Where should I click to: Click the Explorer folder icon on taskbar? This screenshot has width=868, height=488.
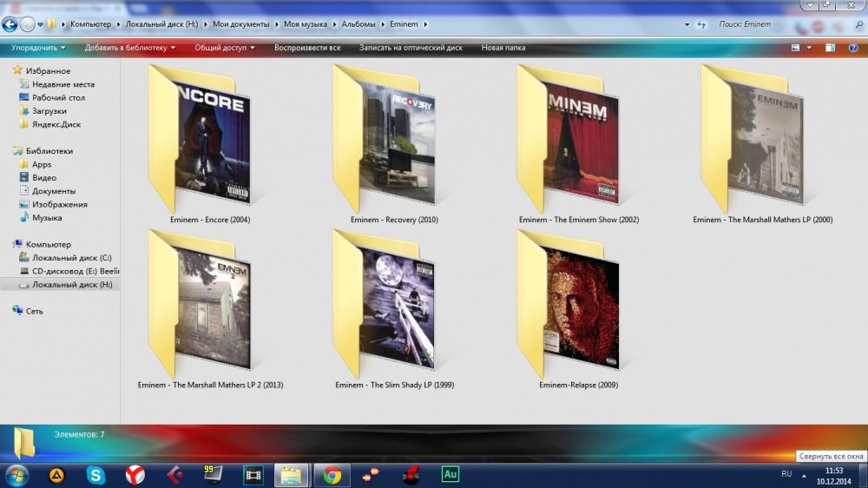291,475
